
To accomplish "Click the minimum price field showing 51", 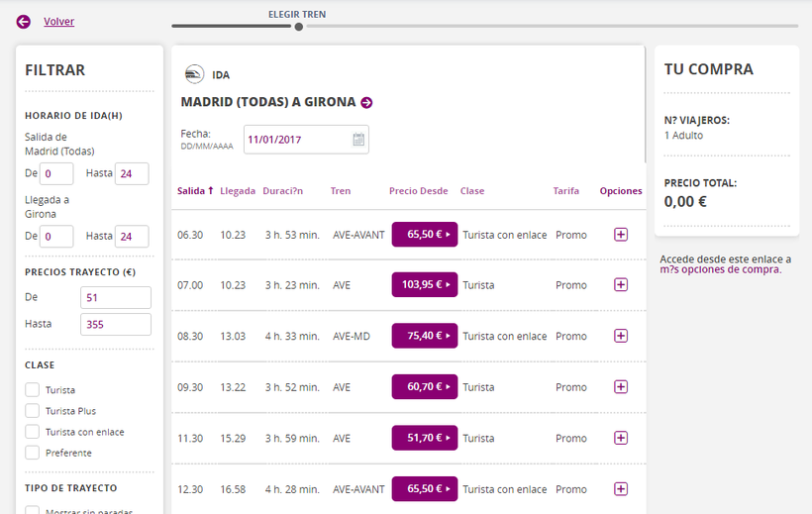I will tap(116, 298).
